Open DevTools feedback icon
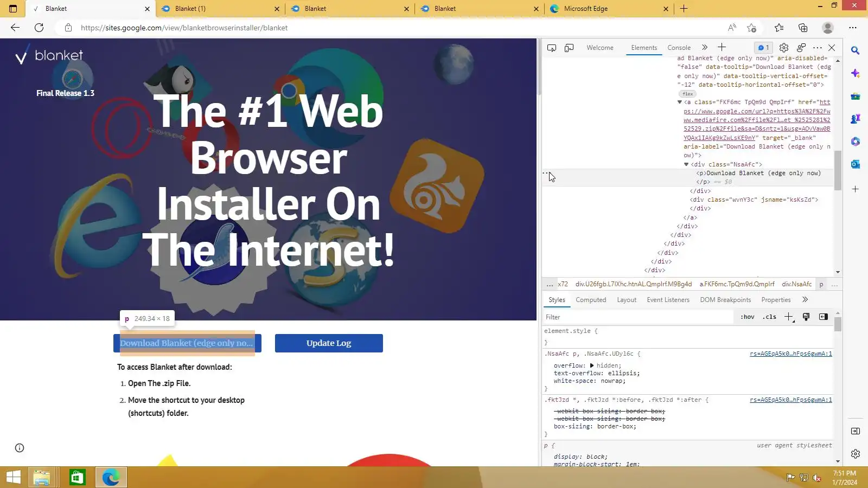 [x=801, y=48]
